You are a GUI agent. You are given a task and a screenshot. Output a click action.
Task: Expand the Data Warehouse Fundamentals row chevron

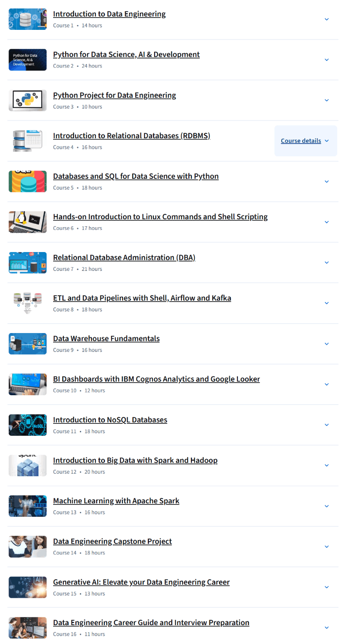[327, 344]
